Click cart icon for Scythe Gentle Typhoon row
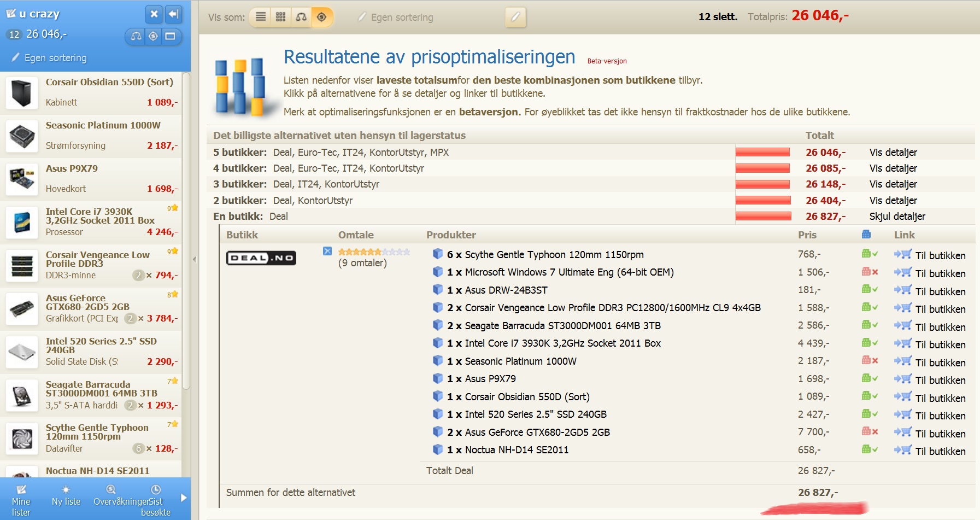The height and width of the screenshot is (520, 980). click(903, 254)
